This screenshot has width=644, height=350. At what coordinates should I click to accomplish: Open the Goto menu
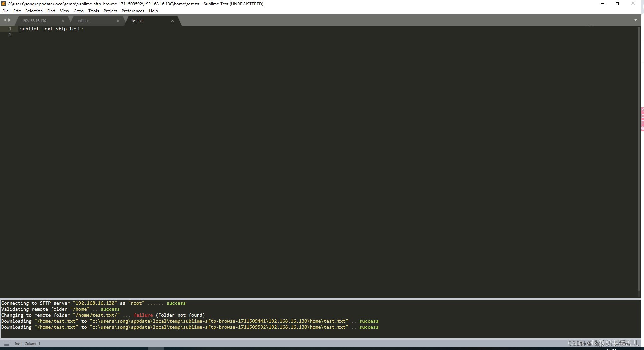pyautogui.click(x=78, y=11)
